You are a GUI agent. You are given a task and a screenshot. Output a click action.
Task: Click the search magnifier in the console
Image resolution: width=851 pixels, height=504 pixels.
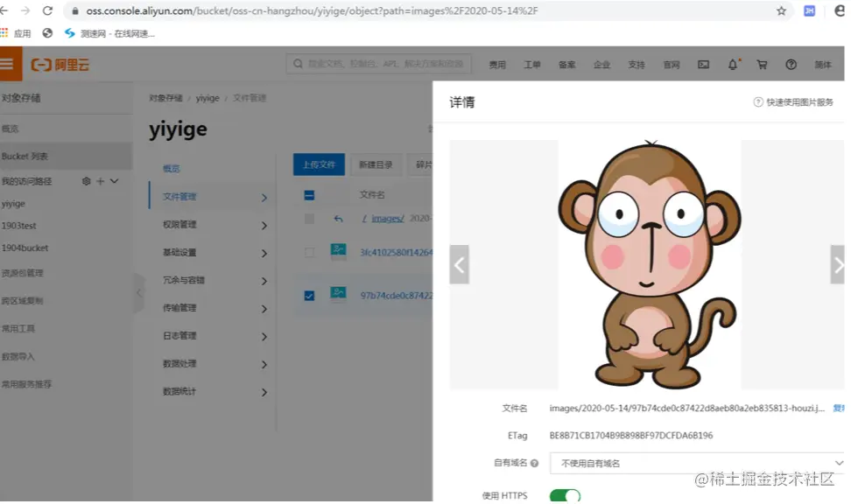click(298, 64)
